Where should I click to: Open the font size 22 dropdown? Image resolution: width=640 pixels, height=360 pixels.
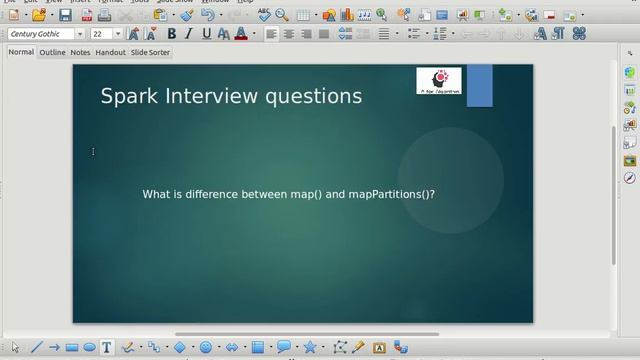point(118,34)
